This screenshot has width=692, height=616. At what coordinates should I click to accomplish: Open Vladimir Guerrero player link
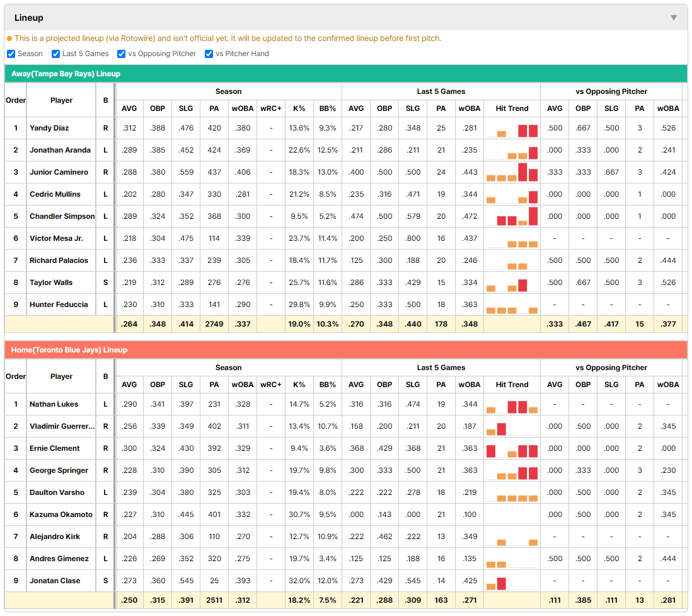point(62,426)
